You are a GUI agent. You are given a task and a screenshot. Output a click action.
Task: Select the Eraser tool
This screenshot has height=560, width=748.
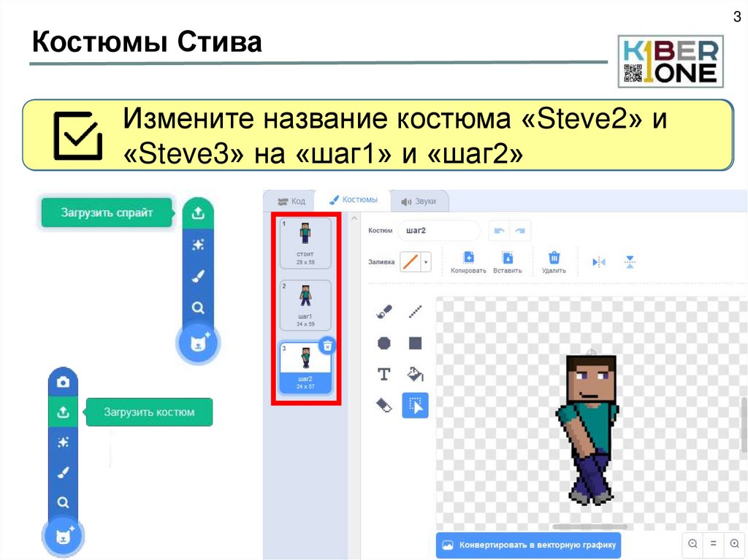pyautogui.click(x=383, y=404)
